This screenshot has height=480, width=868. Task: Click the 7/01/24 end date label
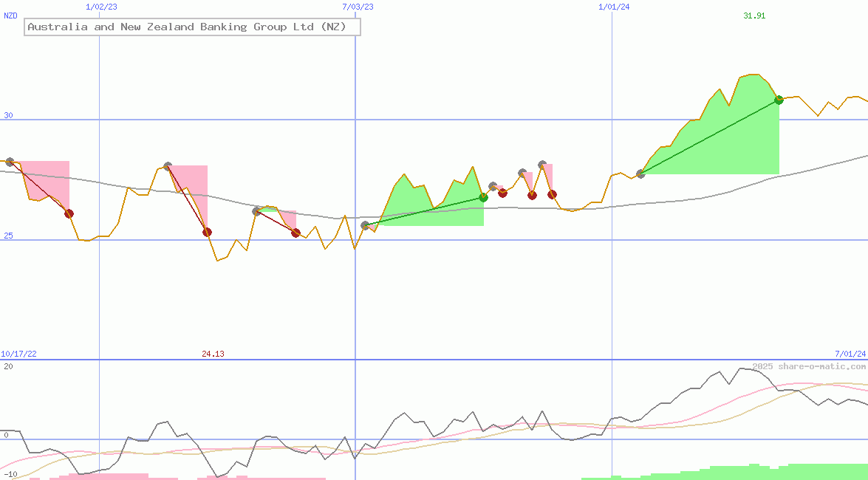[850, 354]
